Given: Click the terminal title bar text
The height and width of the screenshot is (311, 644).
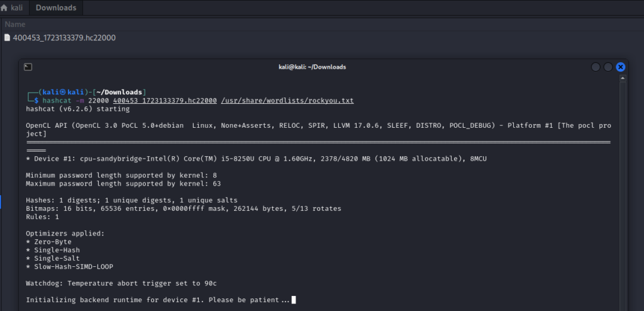Looking at the screenshot, I should (312, 67).
